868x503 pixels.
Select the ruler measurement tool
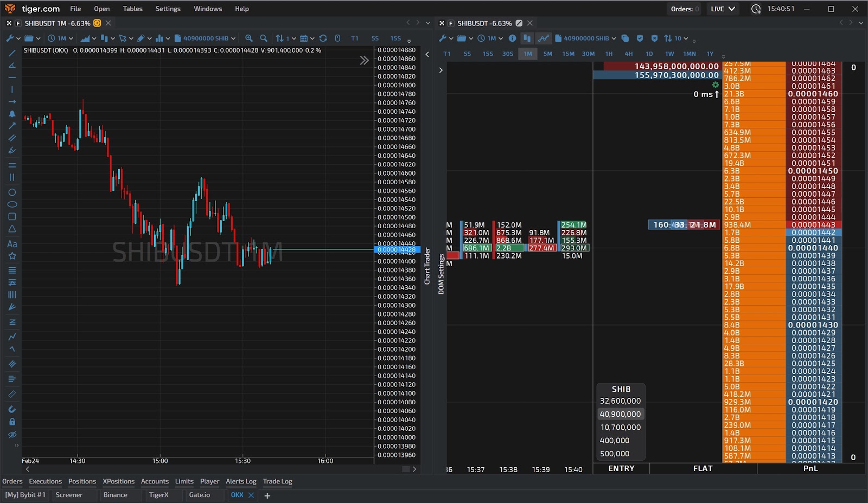12,394
